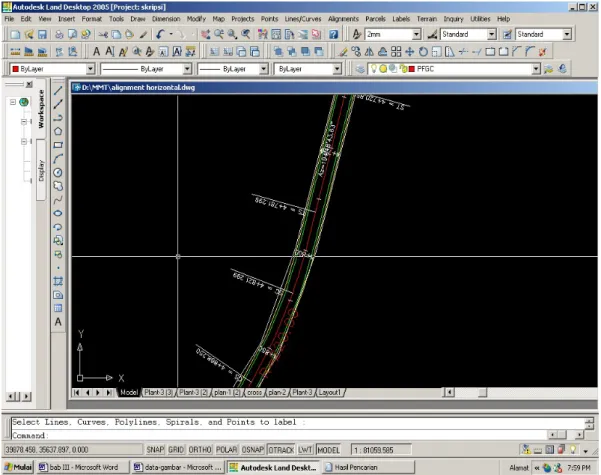The image size is (601, 475).
Task: Select the Display side tab
Action: (x=41, y=170)
